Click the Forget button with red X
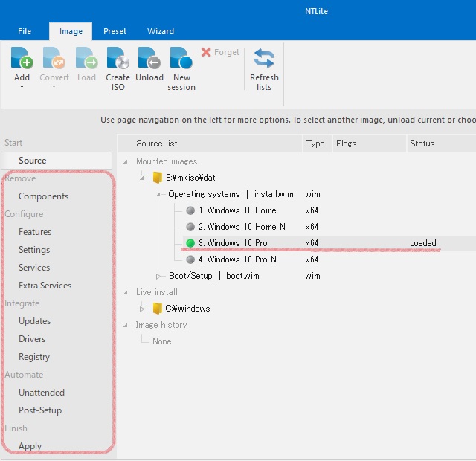Screen dimensions: 476x461 click(220, 52)
